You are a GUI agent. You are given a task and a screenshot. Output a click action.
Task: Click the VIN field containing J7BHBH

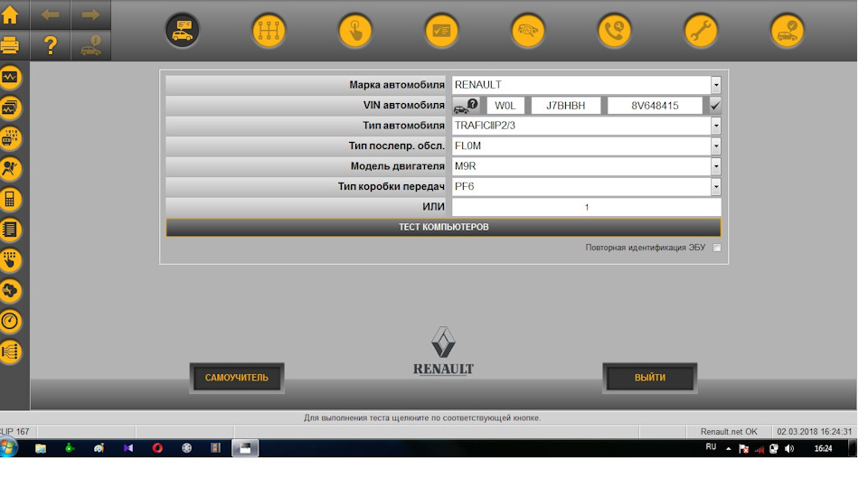point(566,106)
